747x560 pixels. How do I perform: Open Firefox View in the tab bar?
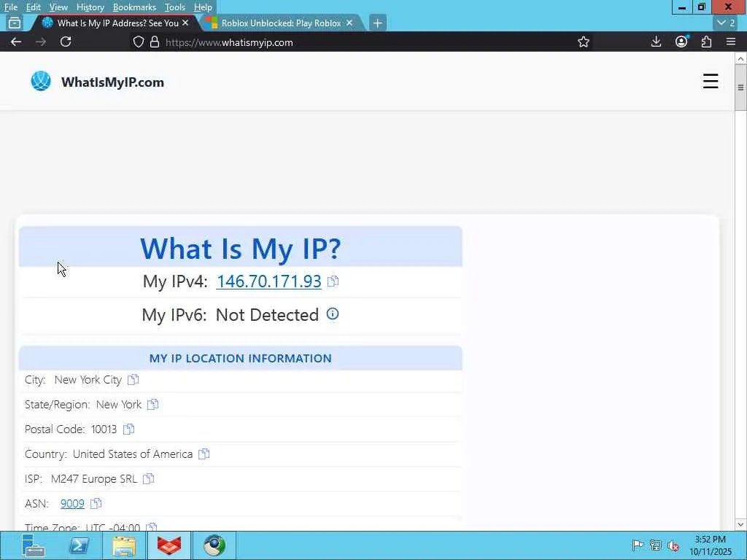15,23
